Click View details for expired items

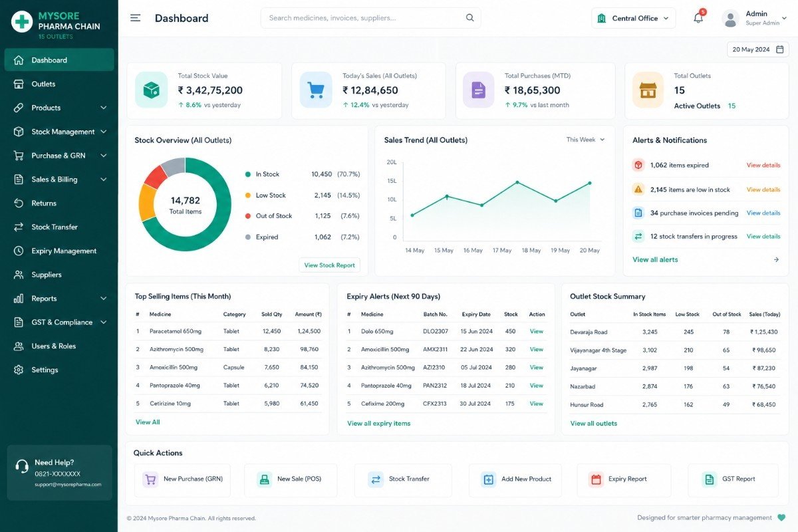tap(763, 165)
